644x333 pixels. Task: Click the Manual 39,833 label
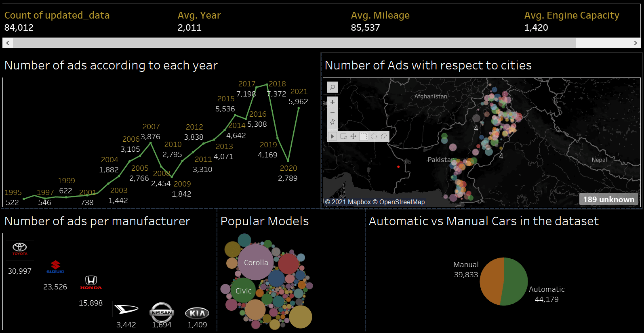click(466, 270)
